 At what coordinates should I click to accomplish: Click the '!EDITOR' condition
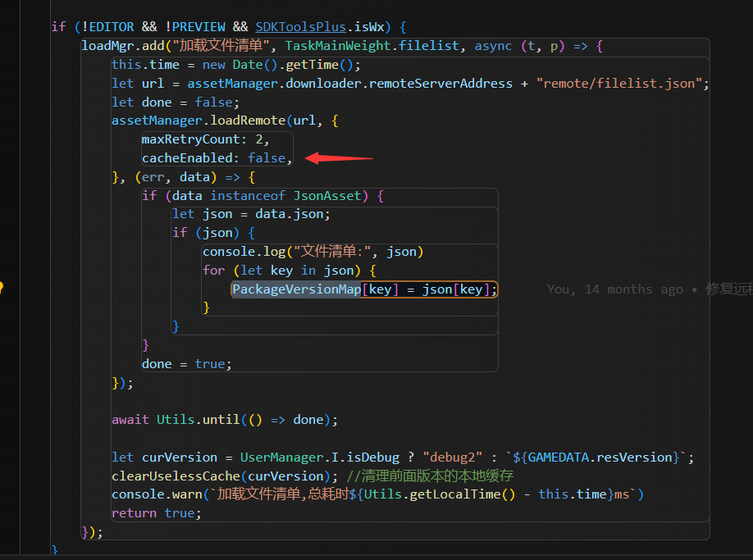[107, 27]
